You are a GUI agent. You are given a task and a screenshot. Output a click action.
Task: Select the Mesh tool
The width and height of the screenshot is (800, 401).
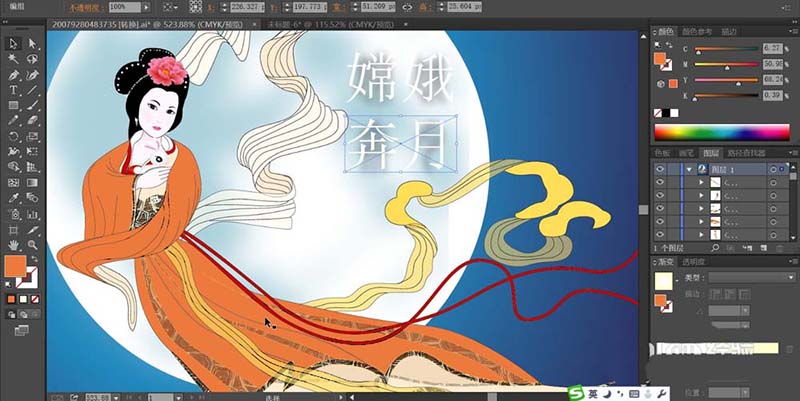click(x=14, y=183)
